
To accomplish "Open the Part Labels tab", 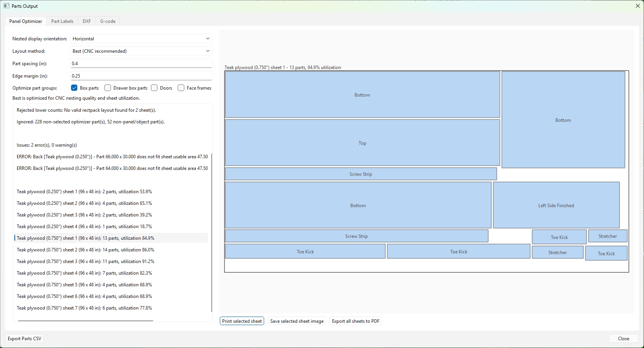I will point(62,21).
